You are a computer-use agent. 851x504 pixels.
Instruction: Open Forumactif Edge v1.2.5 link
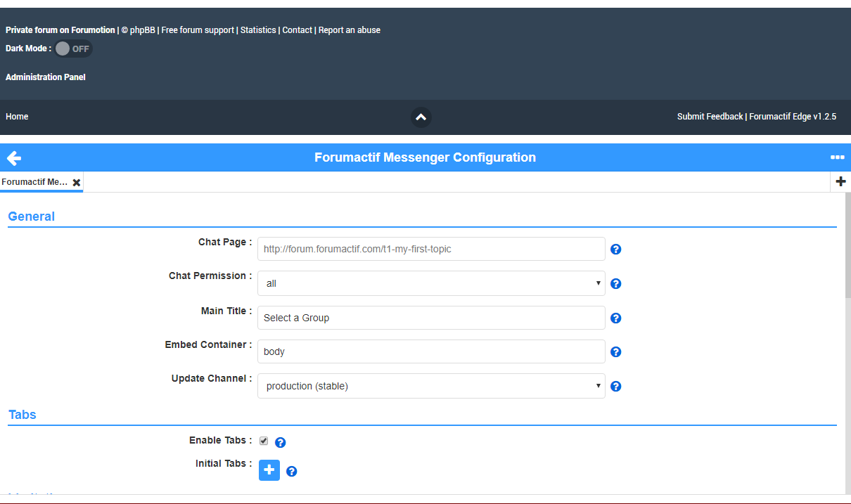tap(793, 117)
